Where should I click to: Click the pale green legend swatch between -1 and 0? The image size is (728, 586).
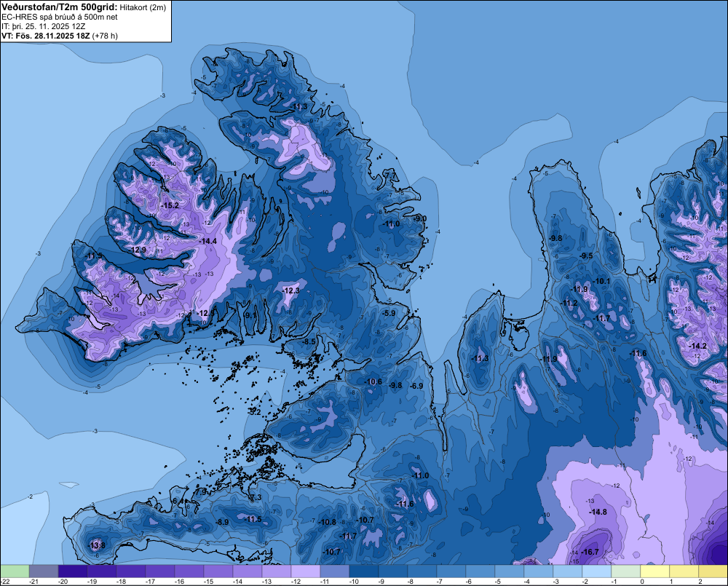click(x=626, y=571)
